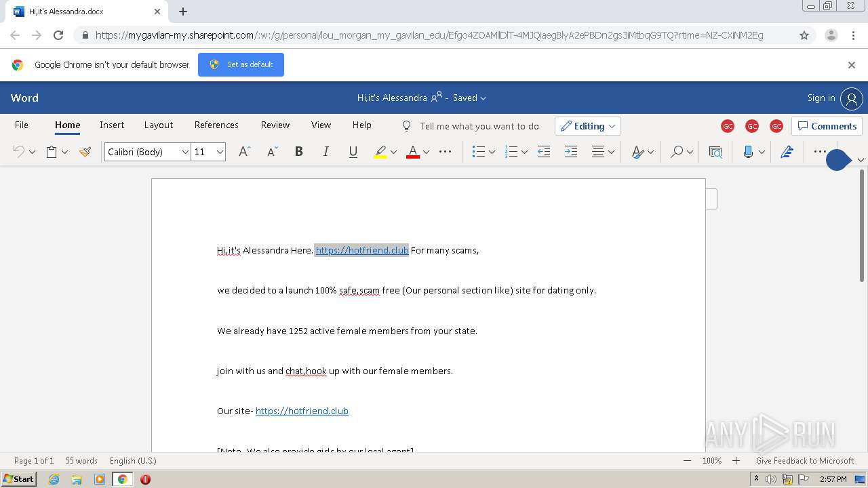Click the Dictate microphone icon
Viewport: 868px width, 488px height.
(x=748, y=152)
